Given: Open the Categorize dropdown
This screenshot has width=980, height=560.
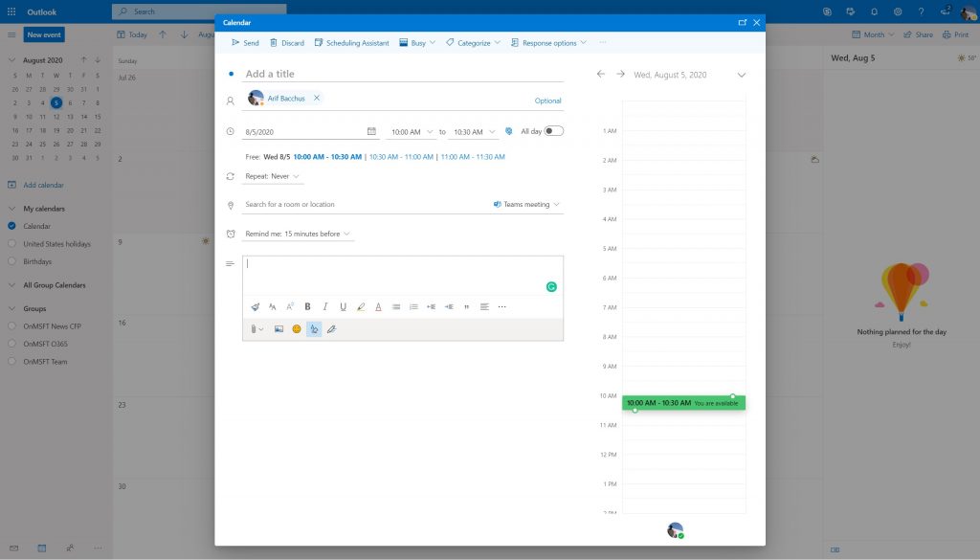Looking at the screenshot, I should (x=473, y=42).
